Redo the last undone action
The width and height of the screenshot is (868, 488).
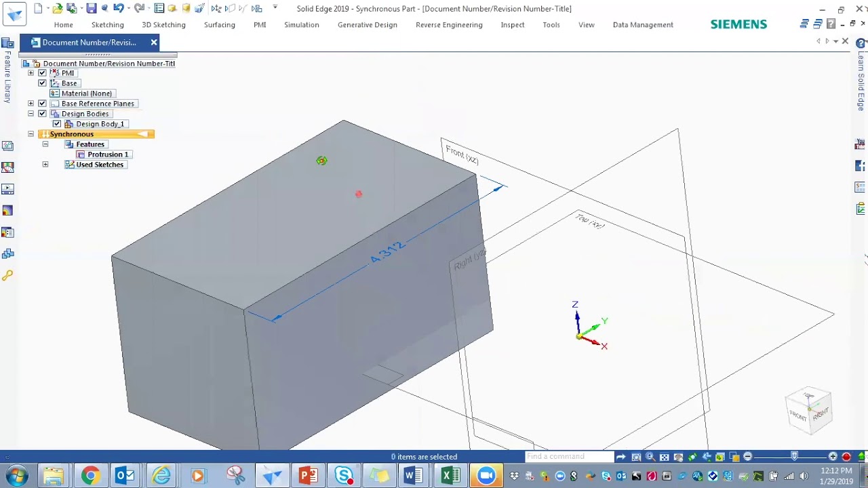138,9
